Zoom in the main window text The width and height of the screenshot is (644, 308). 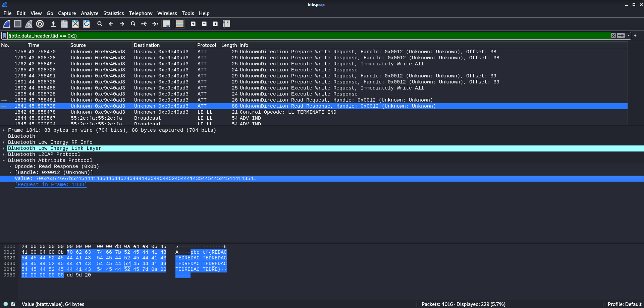click(193, 24)
